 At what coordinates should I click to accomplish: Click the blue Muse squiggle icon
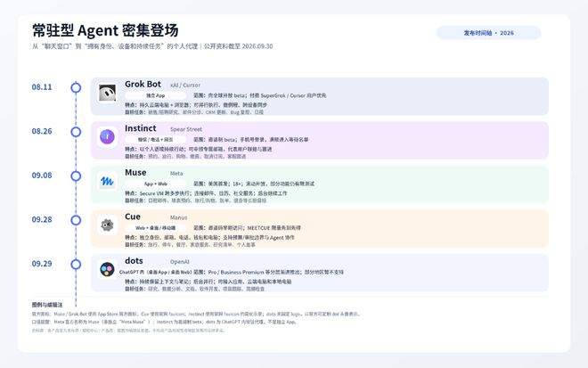(x=107, y=181)
